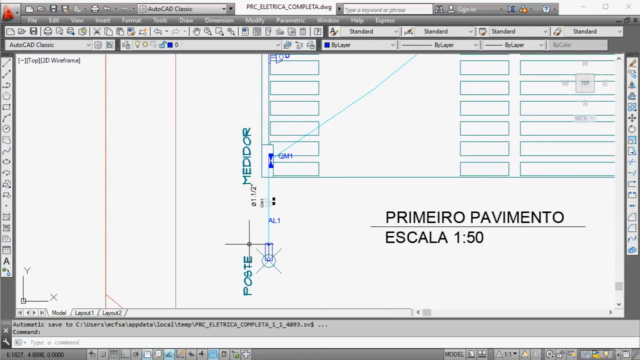
Task: Click the Workspace Settings gear icon
Action: pyautogui.click(x=98, y=45)
